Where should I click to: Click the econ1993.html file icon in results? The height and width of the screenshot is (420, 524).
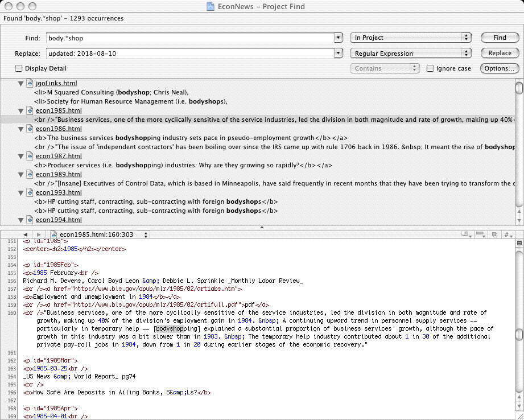pyautogui.click(x=30, y=192)
